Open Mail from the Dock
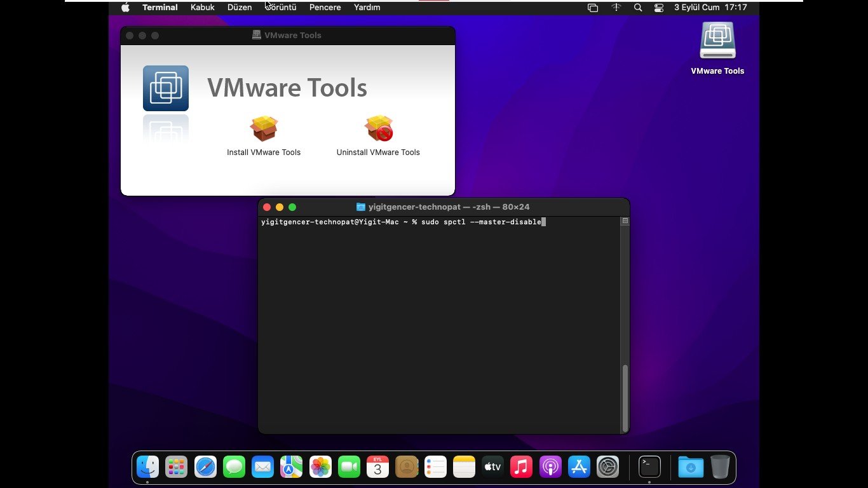868x488 pixels. click(263, 467)
